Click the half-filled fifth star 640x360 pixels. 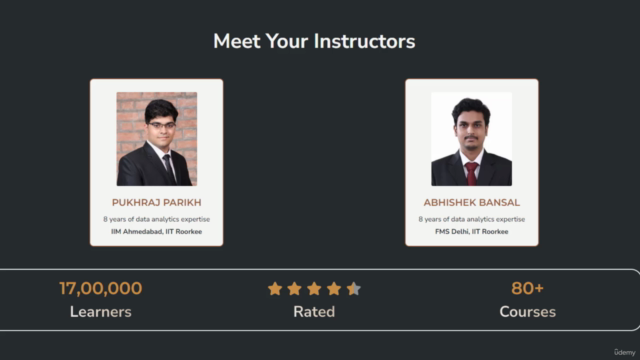click(353, 289)
